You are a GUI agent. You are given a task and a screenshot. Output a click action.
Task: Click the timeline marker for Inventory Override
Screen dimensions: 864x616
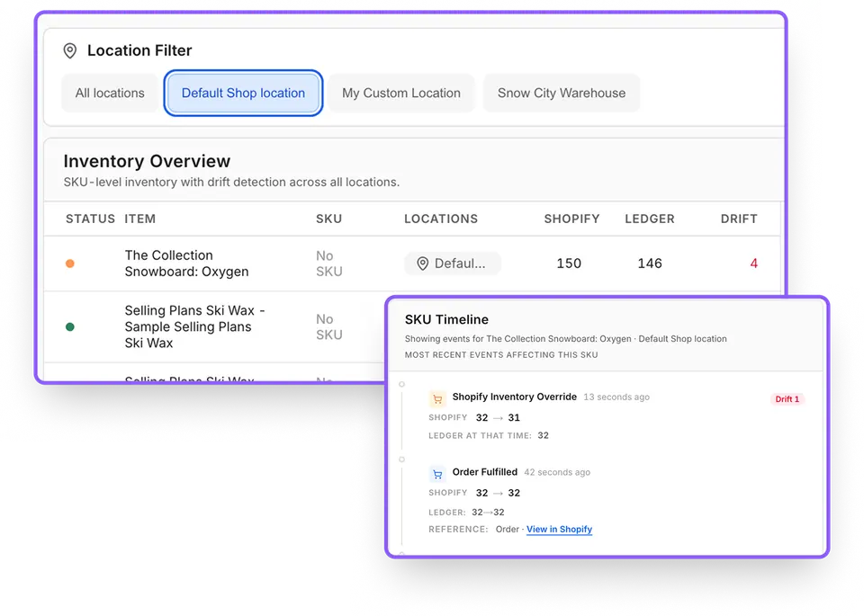click(x=401, y=384)
